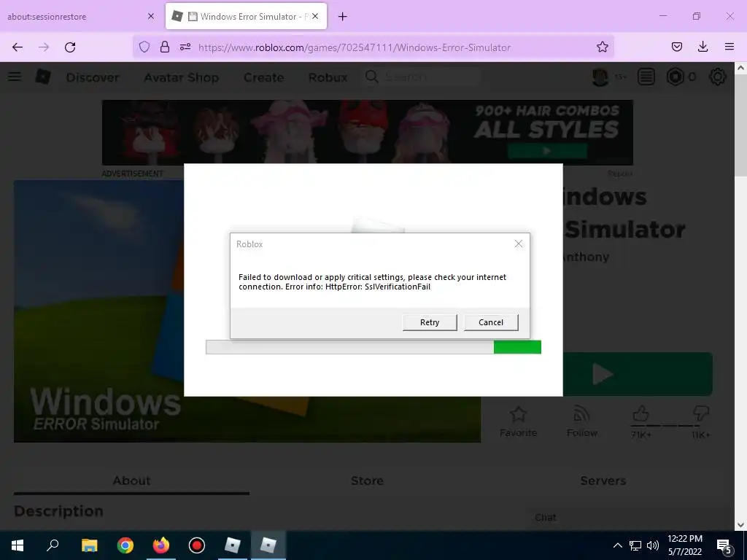Select the Servers tab
The image size is (747, 560).
tap(603, 481)
